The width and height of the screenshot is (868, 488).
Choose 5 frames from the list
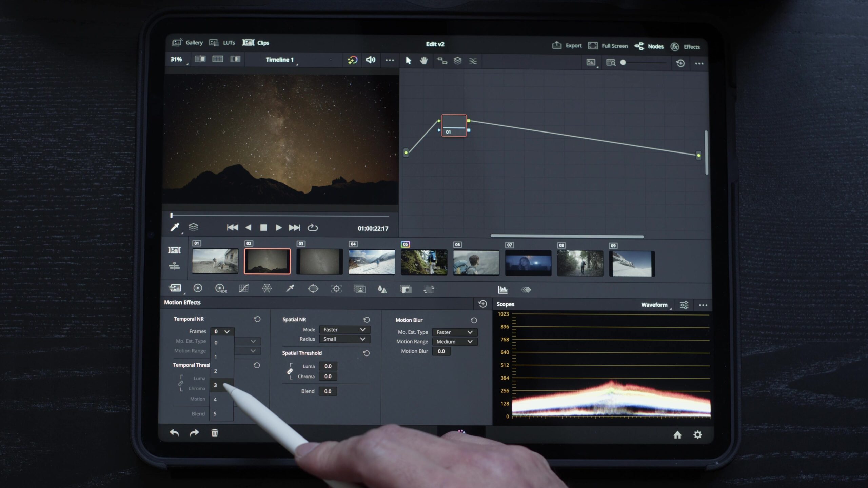[x=221, y=413]
